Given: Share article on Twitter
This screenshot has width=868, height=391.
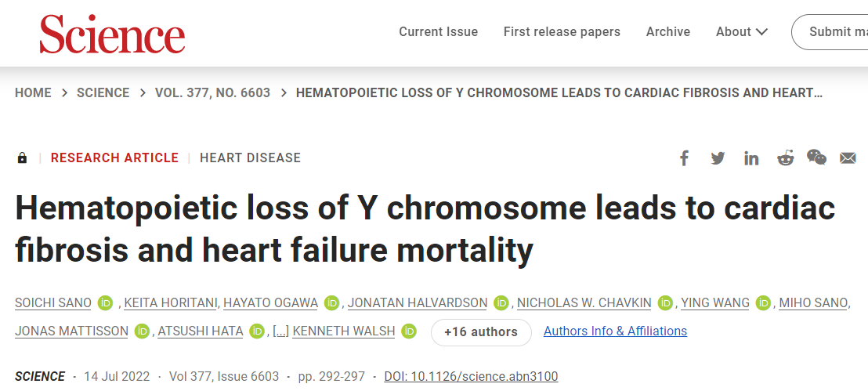Looking at the screenshot, I should [718, 158].
